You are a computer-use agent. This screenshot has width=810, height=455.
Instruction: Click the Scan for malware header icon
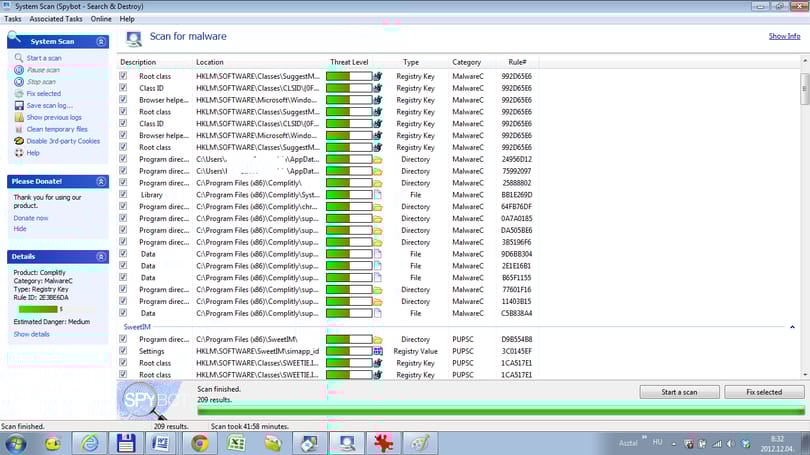click(x=134, y=38)
